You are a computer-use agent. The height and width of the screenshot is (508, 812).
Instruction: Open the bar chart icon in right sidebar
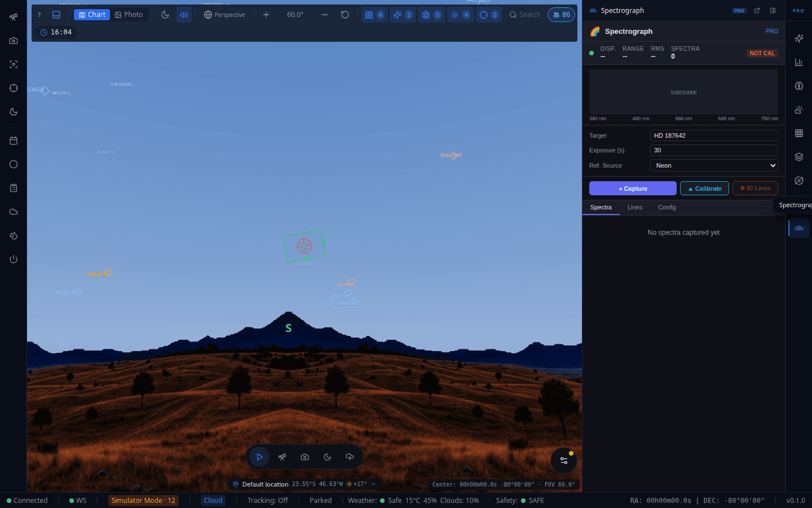click(x=799, y=62)
